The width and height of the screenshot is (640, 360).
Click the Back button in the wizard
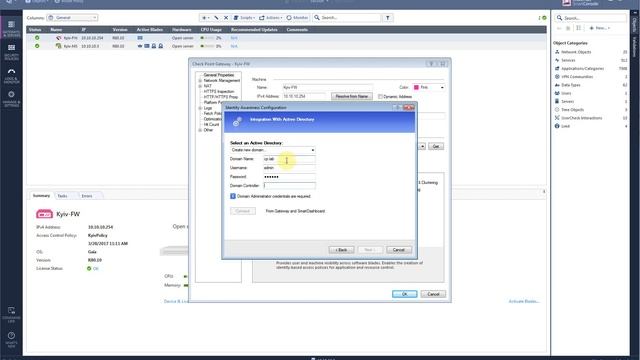pyautogui.click(x=341, y=249)
